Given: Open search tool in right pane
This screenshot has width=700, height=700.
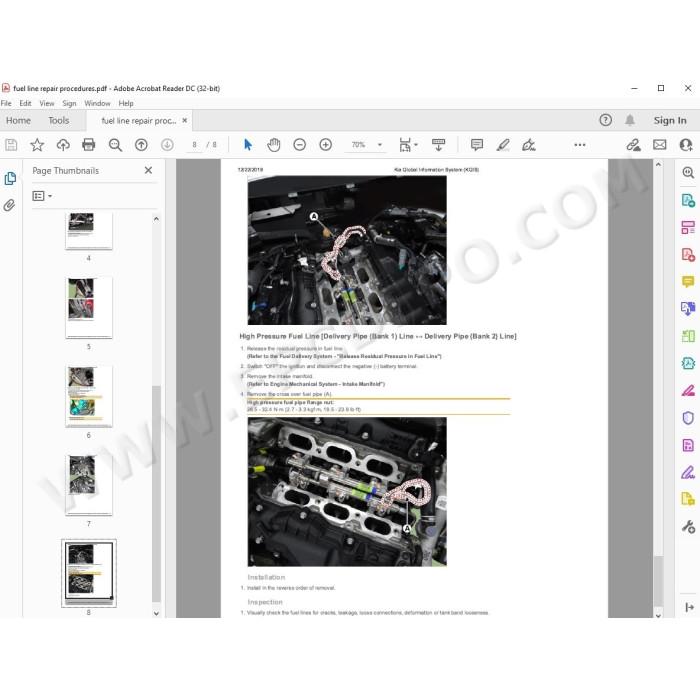Looking at the screenshot, I should click(x=688, y=172).
